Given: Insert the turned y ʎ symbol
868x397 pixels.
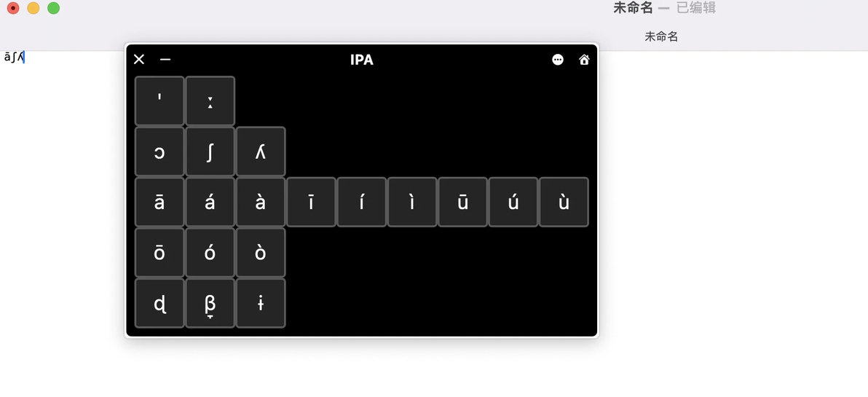Looking at the screenshot, I should click(x=261, y=152).
